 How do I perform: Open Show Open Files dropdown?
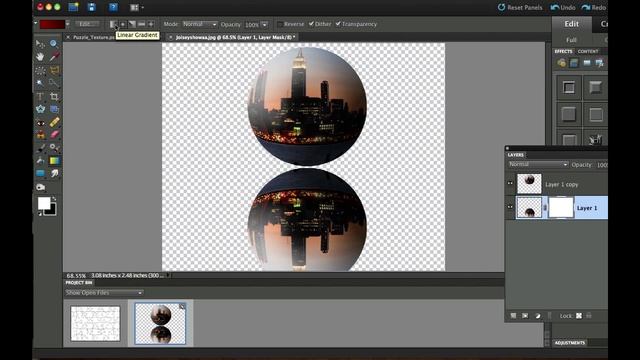(x=104, y=293)
